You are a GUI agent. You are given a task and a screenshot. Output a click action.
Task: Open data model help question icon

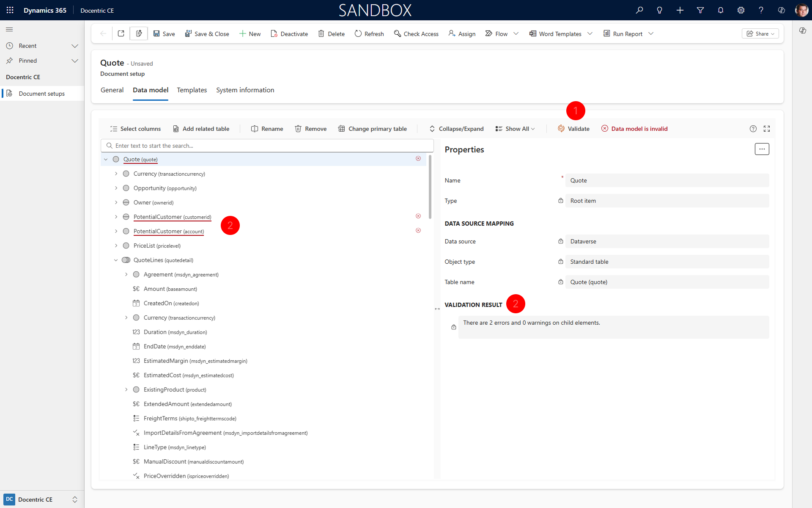(x=753, y=129)
